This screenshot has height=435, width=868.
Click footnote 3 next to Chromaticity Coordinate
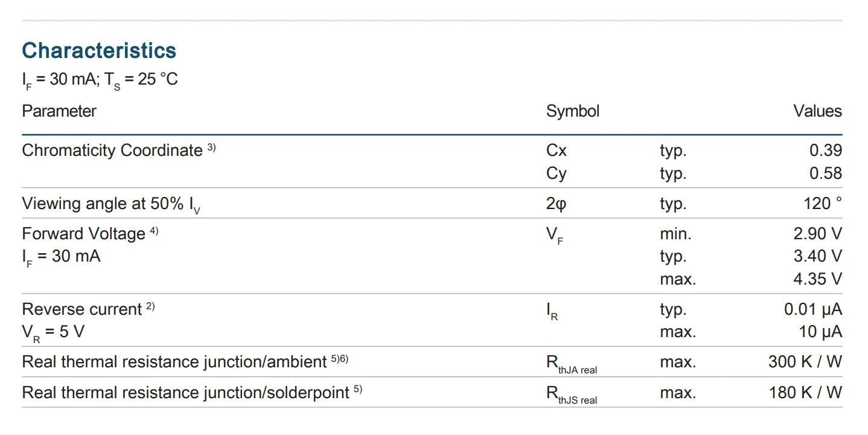click(211, 147)
